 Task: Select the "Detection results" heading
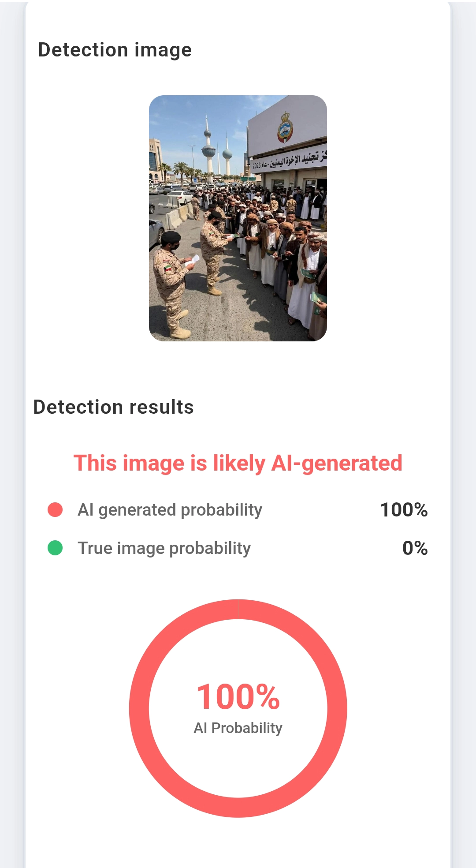114,407
